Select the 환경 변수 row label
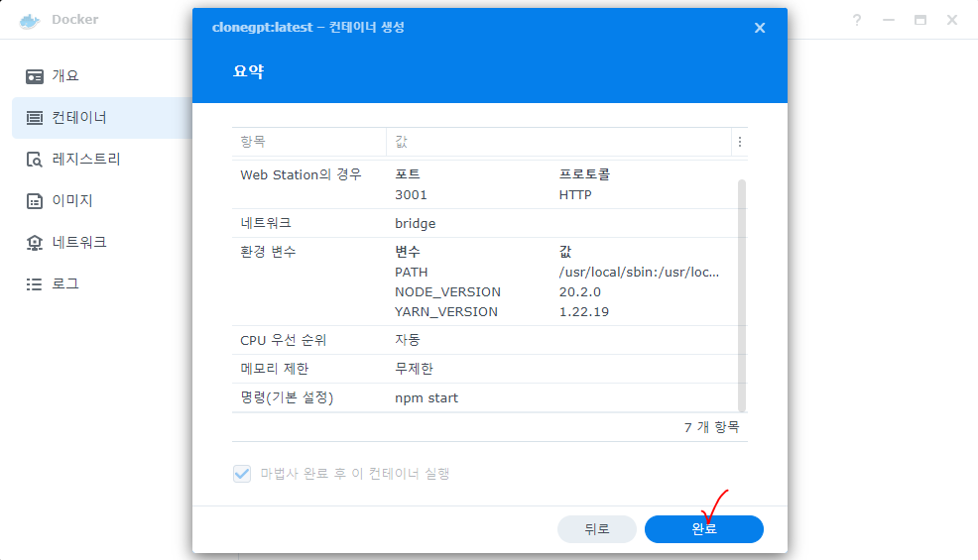The width and height of the screenshot is (978, 560). [x=268, y=252]
